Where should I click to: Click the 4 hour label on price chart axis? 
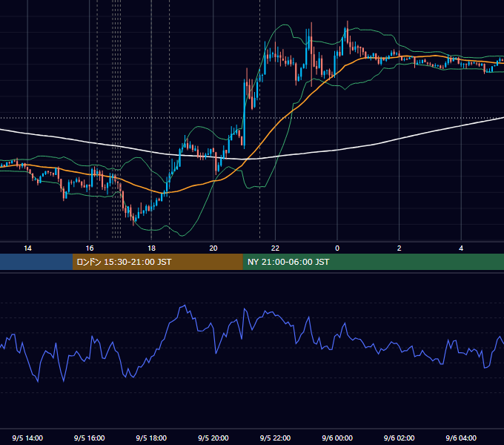pos(461,248)
